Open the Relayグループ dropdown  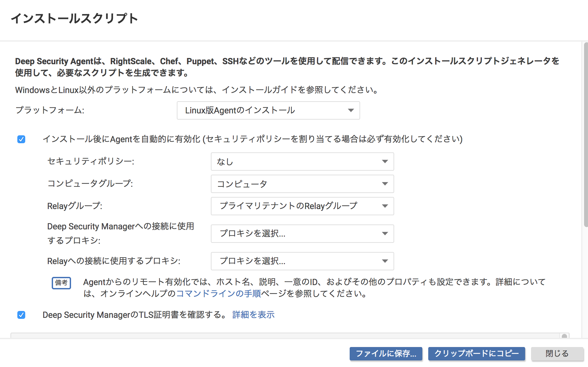pos(303,206)
